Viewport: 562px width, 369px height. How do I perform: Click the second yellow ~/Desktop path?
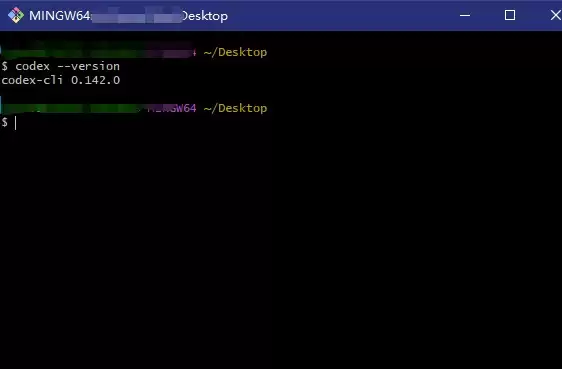coord(235,108)
